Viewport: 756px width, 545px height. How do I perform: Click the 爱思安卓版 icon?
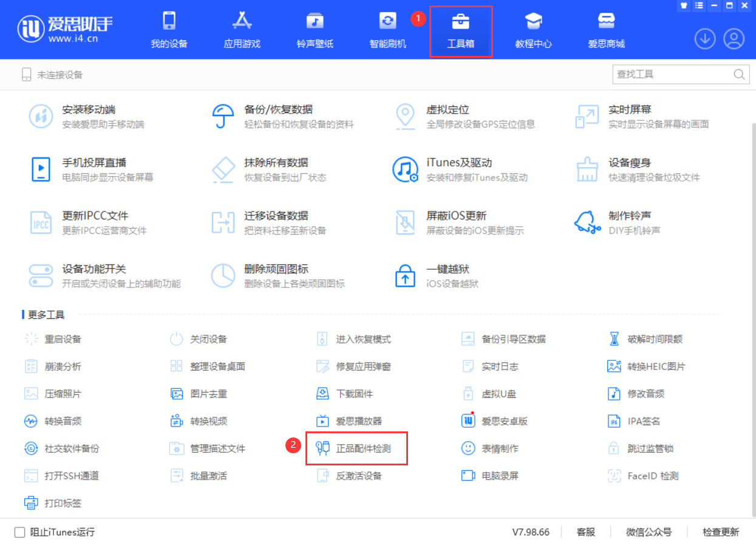point(468,420)
